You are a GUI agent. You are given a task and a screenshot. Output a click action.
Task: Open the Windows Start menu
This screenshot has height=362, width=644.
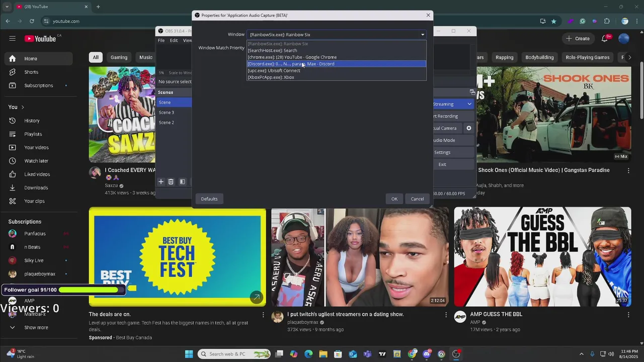click(189, 354)
